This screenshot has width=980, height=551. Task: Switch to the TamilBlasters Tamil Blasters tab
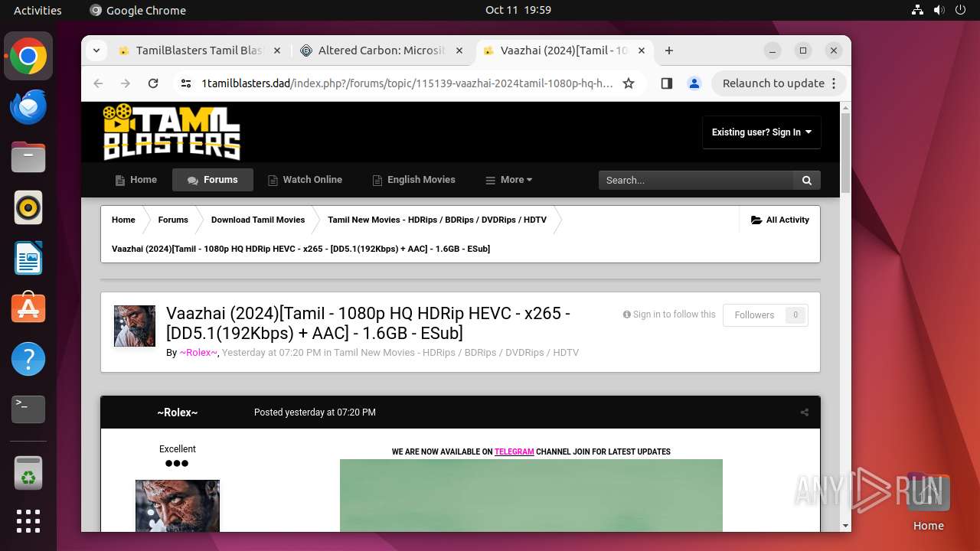[x=200, y=51]
